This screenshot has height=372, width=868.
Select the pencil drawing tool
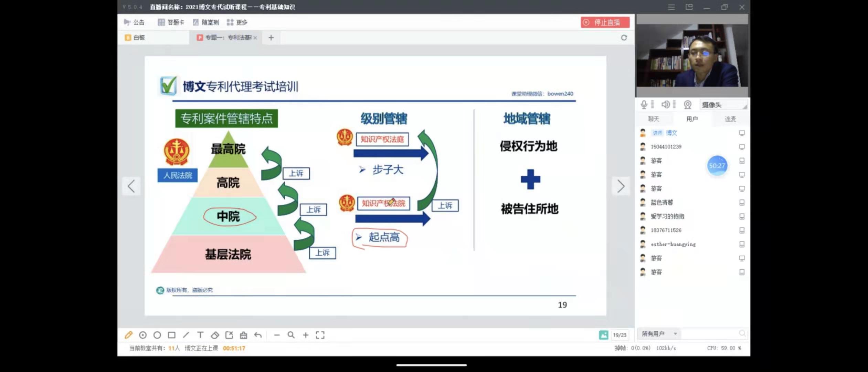[129, 335]
